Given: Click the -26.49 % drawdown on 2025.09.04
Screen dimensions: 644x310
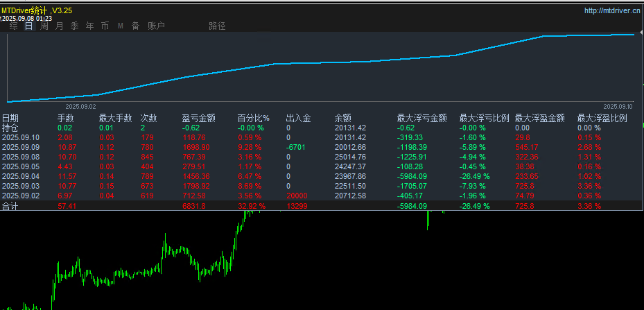Looking at the screenshot, I should (474, 176).
